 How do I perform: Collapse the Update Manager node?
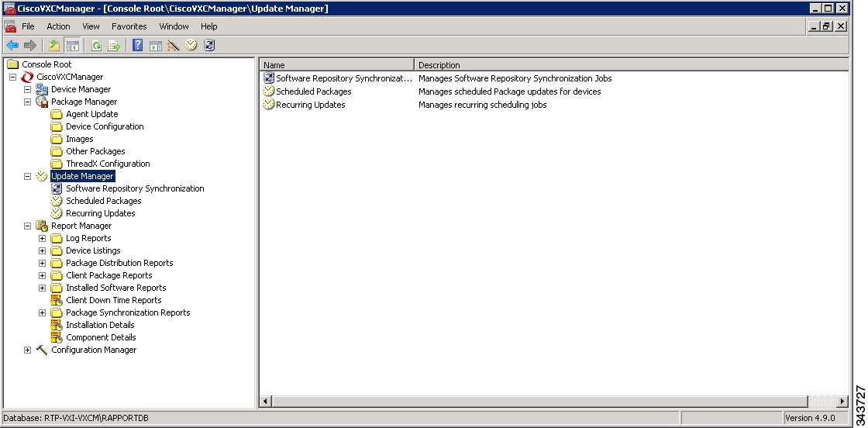coord(27,176)
